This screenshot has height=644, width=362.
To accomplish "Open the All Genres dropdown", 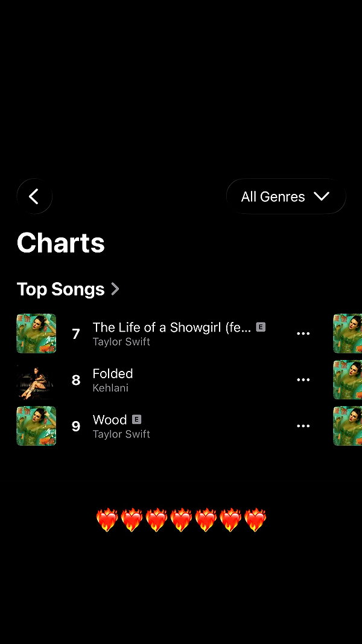I will (x=286, y=196).
